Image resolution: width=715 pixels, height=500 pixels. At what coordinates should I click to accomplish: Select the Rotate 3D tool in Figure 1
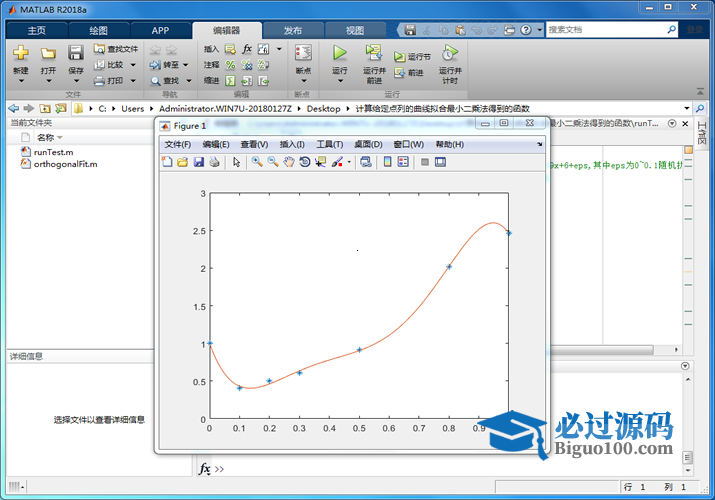click(x=305, y=162)
